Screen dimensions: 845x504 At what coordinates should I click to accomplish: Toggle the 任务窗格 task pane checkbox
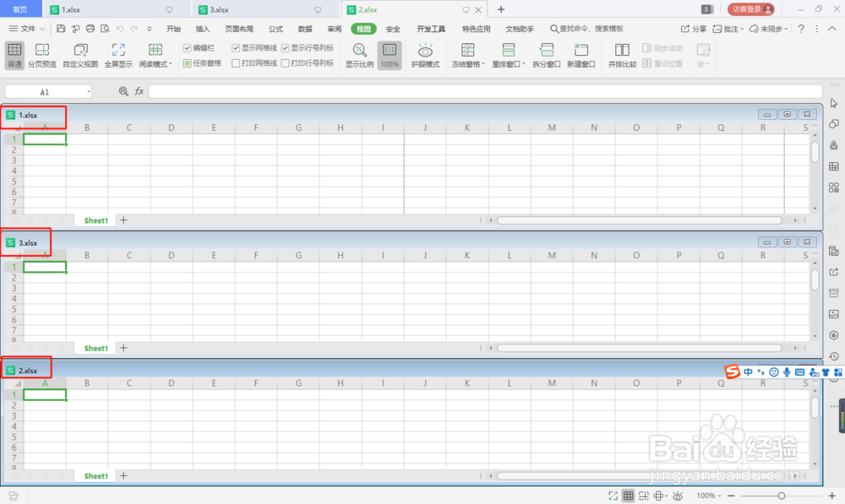[x=187, y=63]
